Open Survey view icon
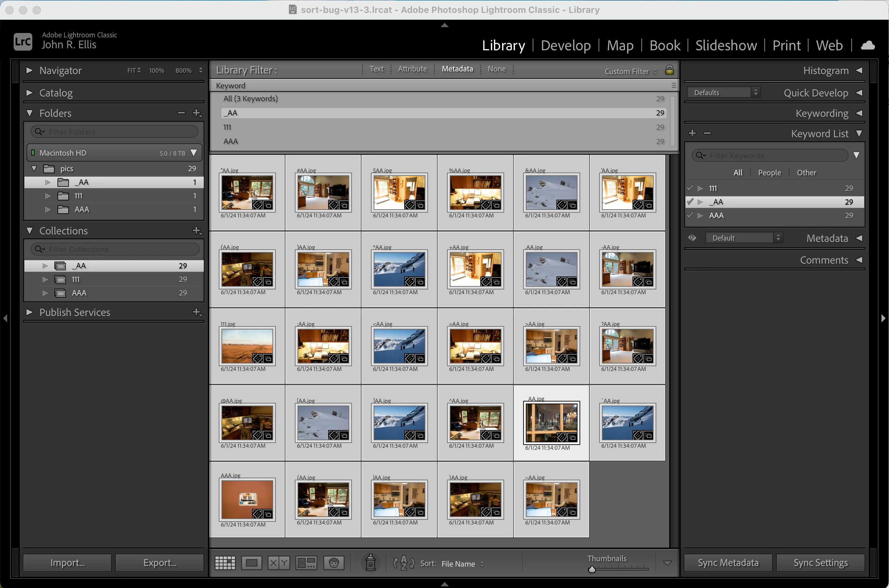 pyautogui.click(x=306, y=563)
